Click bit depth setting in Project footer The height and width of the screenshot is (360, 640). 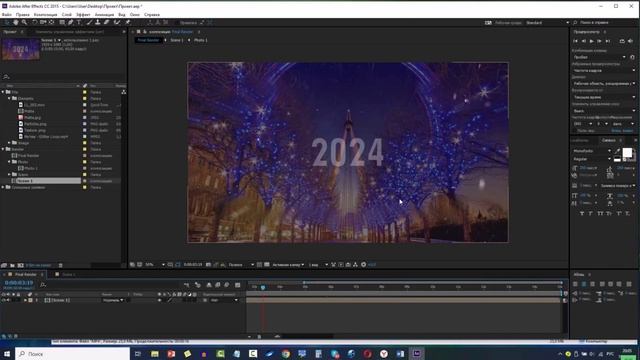[x=39, y=265]
